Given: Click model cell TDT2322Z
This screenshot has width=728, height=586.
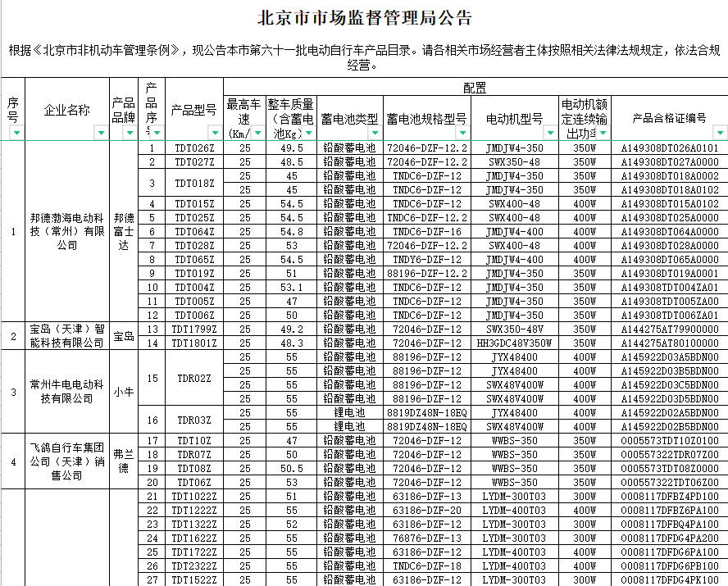Looking at the screenshot, I should click(194, 566).
